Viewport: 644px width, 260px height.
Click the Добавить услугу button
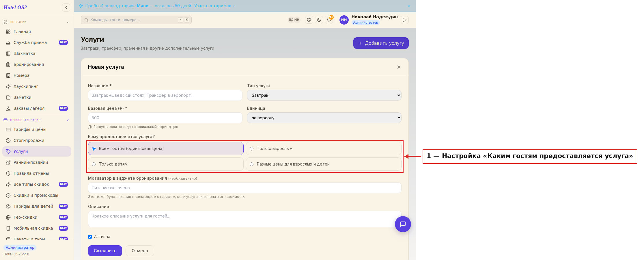[x=381, y=43]
